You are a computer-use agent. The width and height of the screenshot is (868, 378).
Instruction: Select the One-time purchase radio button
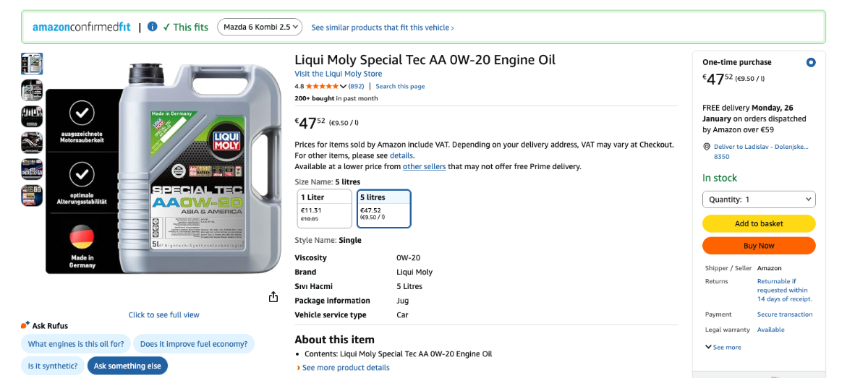coord(811,62)
